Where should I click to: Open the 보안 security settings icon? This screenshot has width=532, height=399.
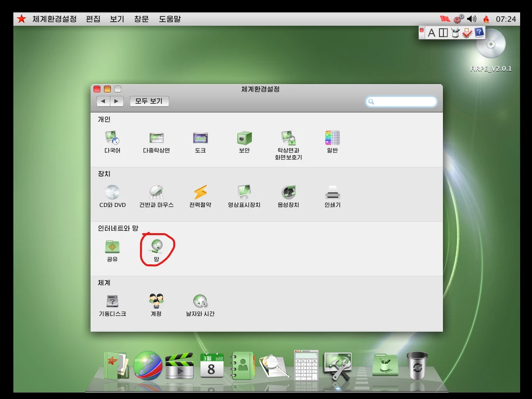pyautogui.click(x=244, y=138)
